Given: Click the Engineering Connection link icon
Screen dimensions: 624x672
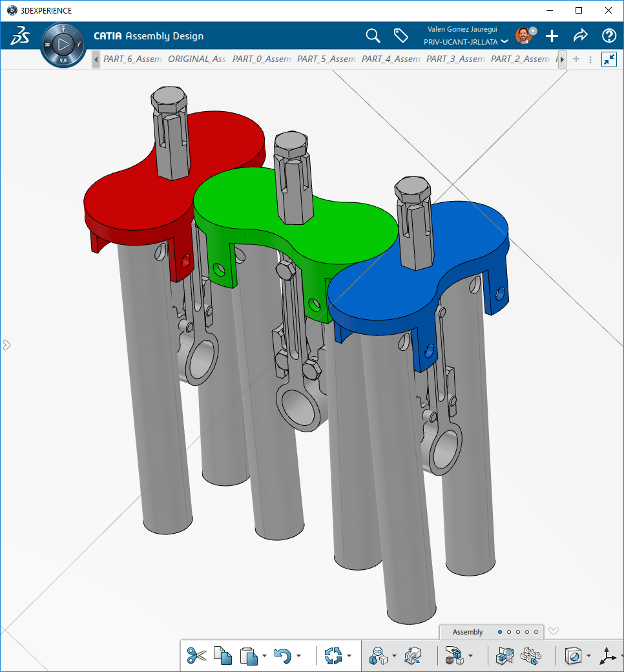Looking at the screenshot, I should click(379, 656).
